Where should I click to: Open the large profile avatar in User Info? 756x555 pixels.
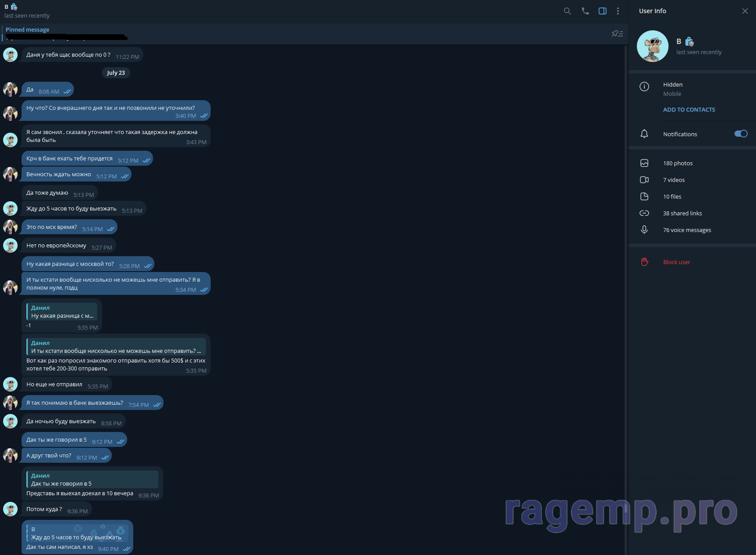tap(653, 46)
